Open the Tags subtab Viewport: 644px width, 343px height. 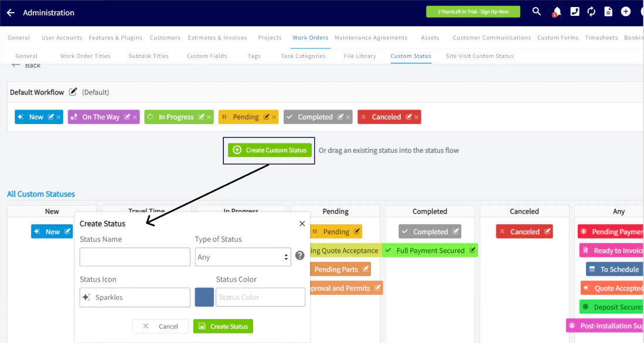click(x=254, y=56)
